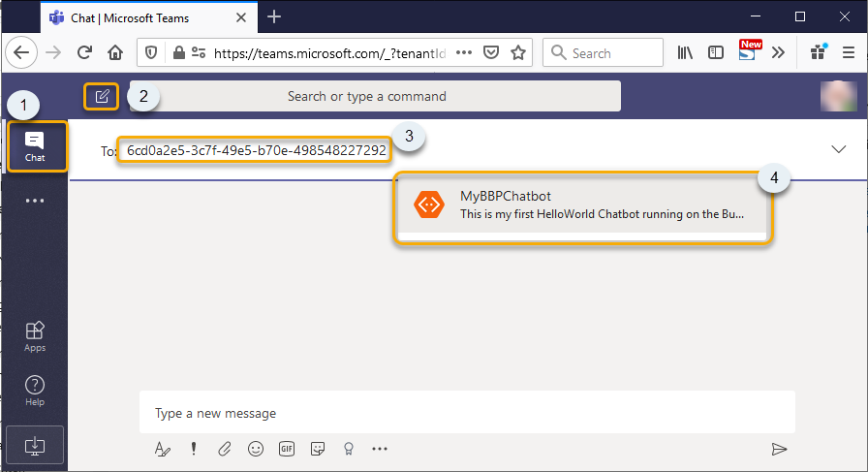Open the Chat section in Teams sidebar
This screenshot has height=472, width=868.
(35, 146)
